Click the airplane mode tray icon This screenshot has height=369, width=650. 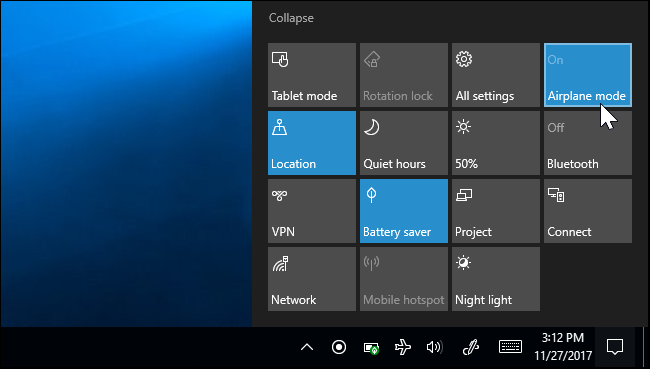tap(403, 347)
